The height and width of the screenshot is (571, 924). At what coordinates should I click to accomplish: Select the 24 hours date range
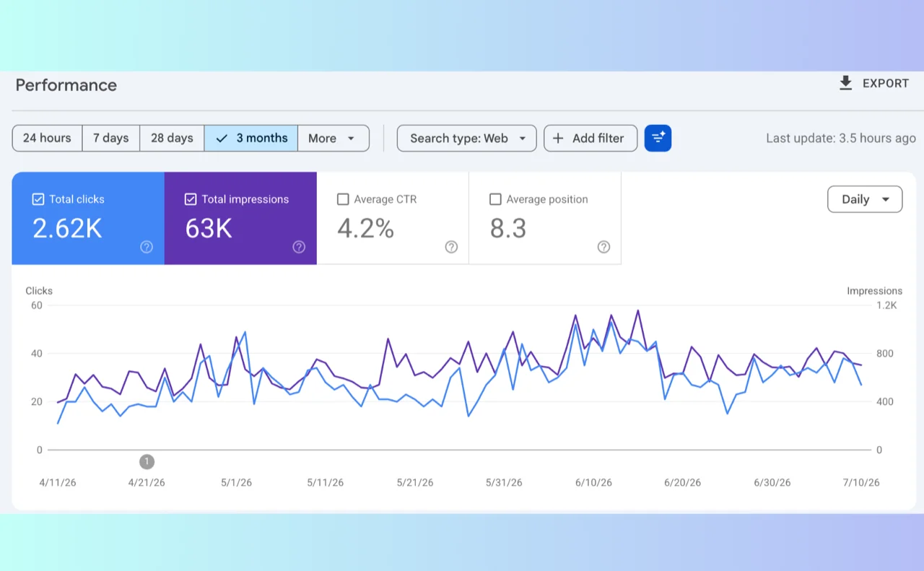click(47, 138)
